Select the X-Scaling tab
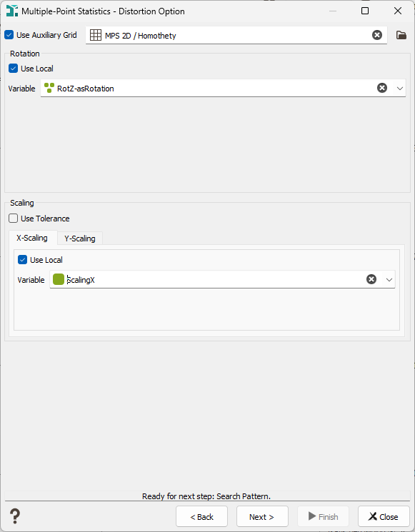The image size is (415, 532). click(x=32, y=238)
